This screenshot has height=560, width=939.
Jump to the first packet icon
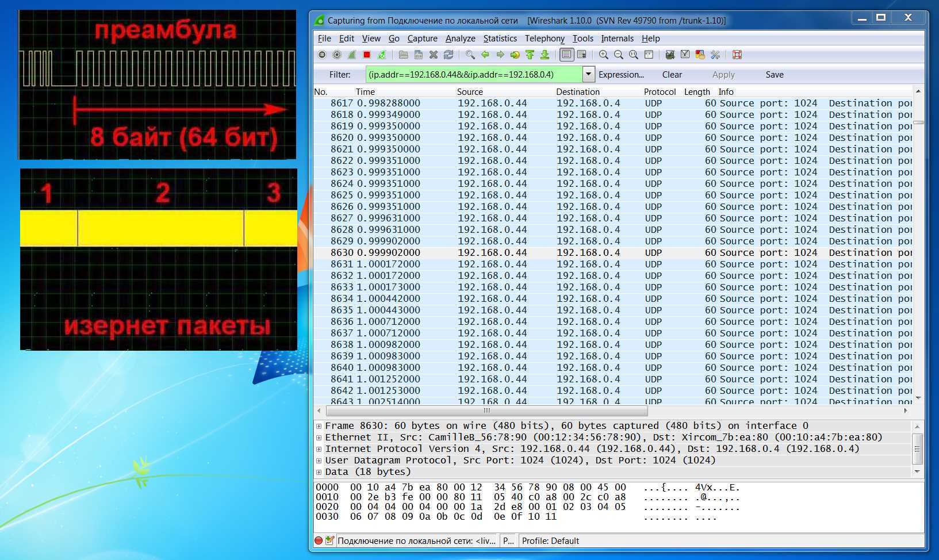(530, 55)
